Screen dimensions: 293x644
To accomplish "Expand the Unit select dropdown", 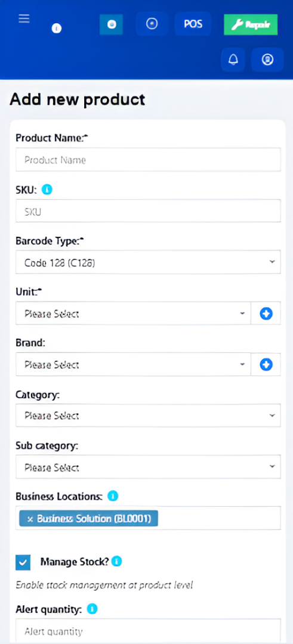I will pos(133,314).
